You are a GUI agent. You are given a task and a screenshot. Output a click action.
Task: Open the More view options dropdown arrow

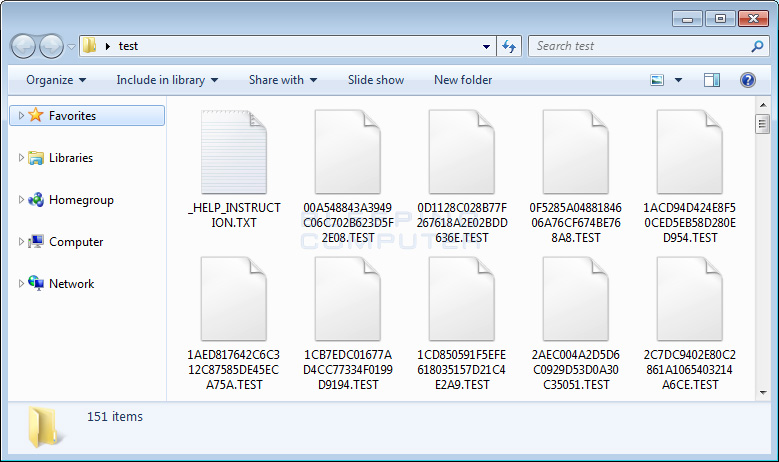coord(678,80)
